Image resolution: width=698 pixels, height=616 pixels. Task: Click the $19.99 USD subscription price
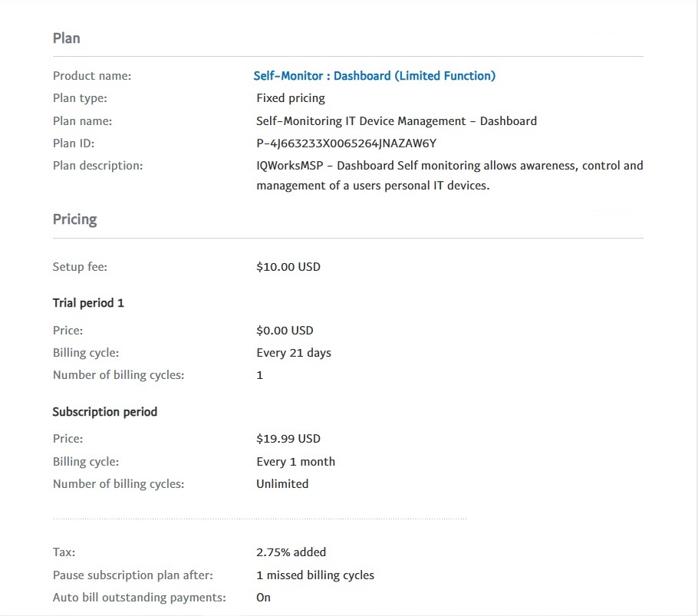coord(288,438)
